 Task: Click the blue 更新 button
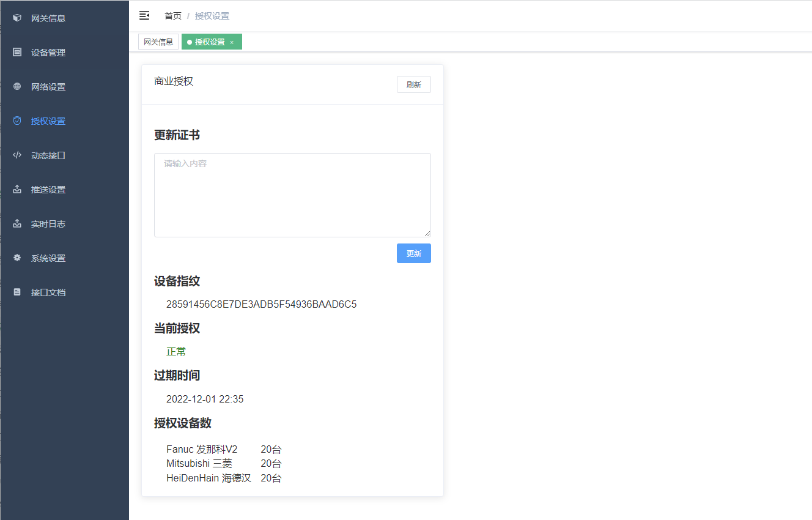(x=413, y=253)
